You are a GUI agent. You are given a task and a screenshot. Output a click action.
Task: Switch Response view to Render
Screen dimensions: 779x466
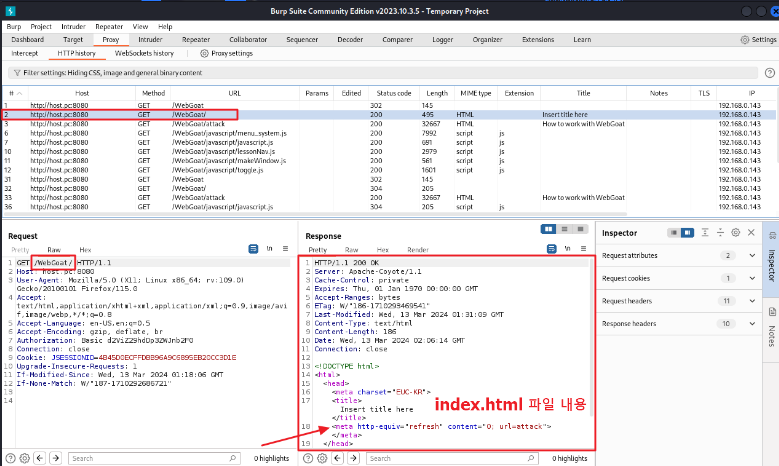pyautogui.click(x=418, y=250)
